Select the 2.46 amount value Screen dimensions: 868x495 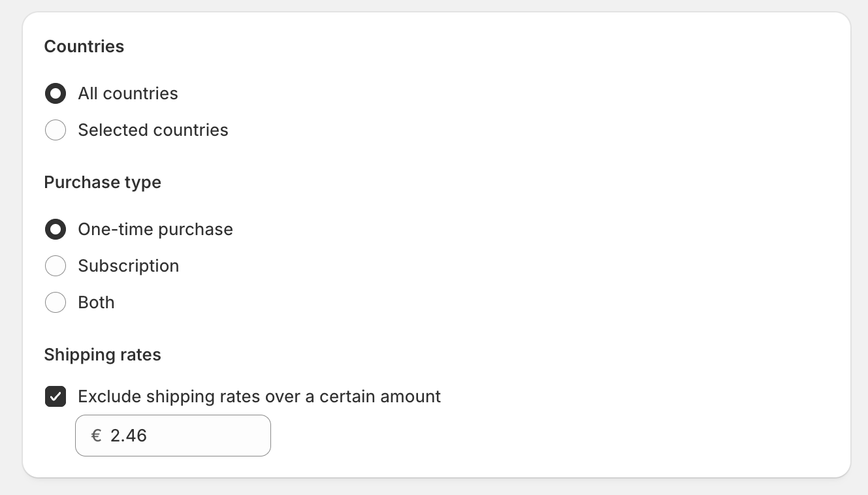coord(128,436)
